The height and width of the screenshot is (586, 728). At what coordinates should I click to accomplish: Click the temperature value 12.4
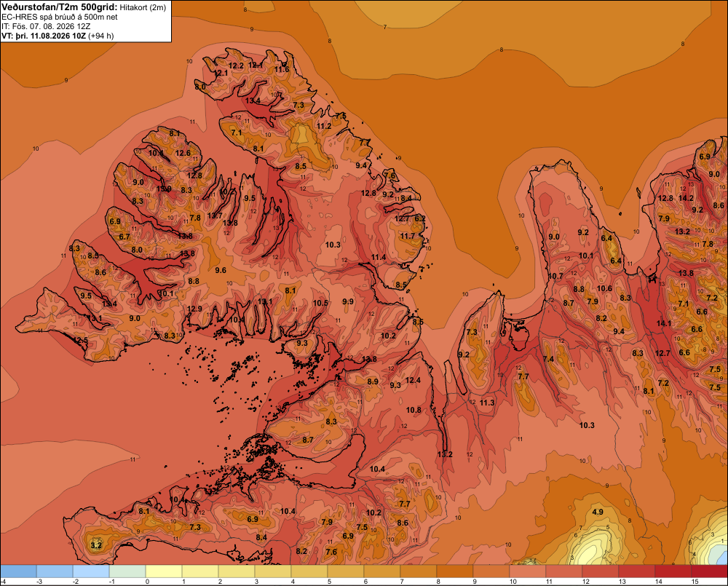click(x=413, y=380)
